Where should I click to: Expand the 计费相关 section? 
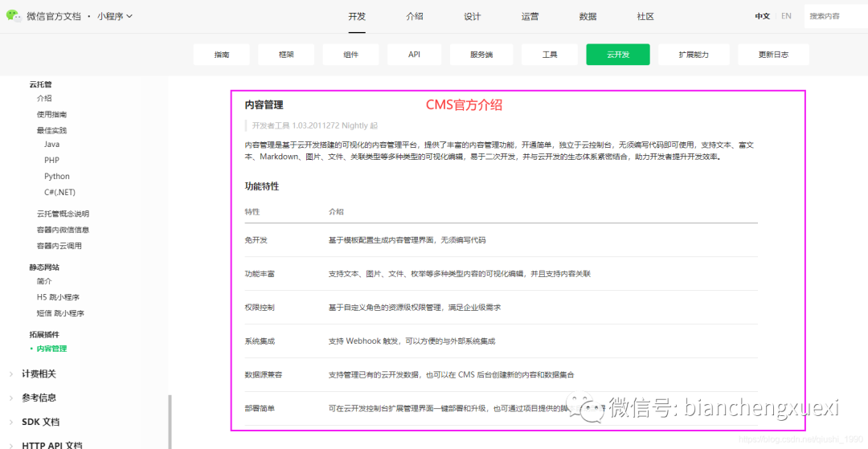tap(39, 374)
